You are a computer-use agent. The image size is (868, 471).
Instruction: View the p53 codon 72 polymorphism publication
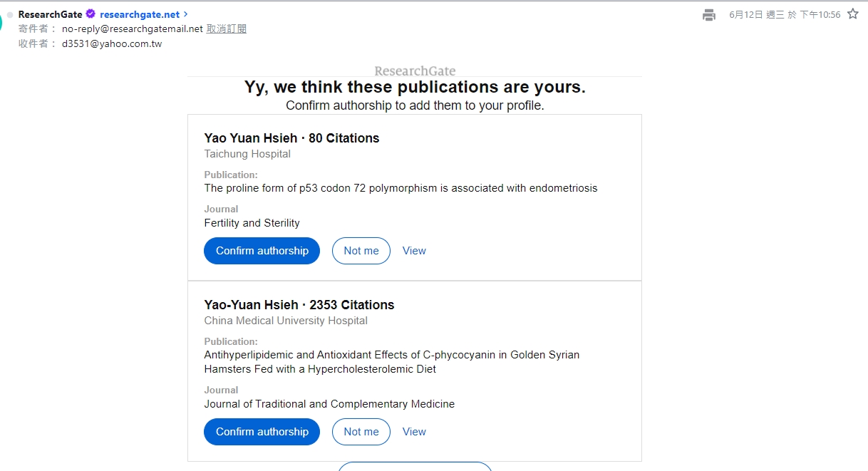[414, 251]
